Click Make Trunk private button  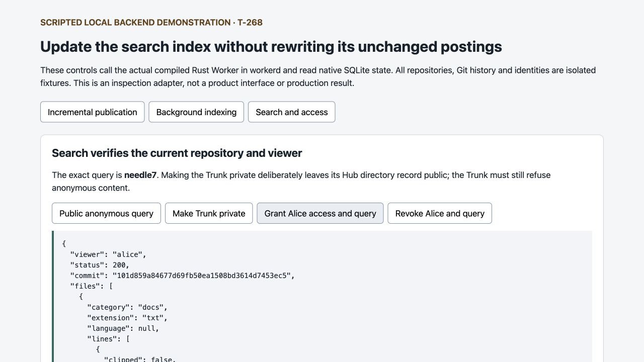209,213
